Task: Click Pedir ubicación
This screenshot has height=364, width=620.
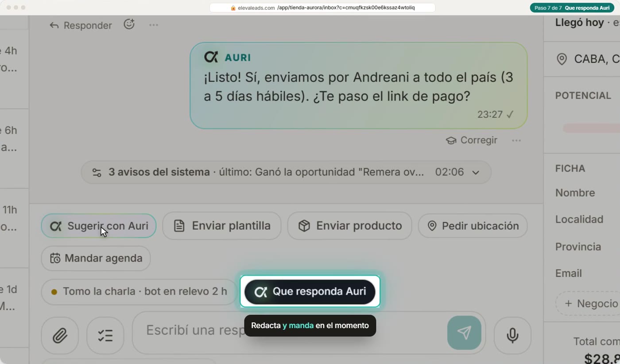Action: (473, 226)
